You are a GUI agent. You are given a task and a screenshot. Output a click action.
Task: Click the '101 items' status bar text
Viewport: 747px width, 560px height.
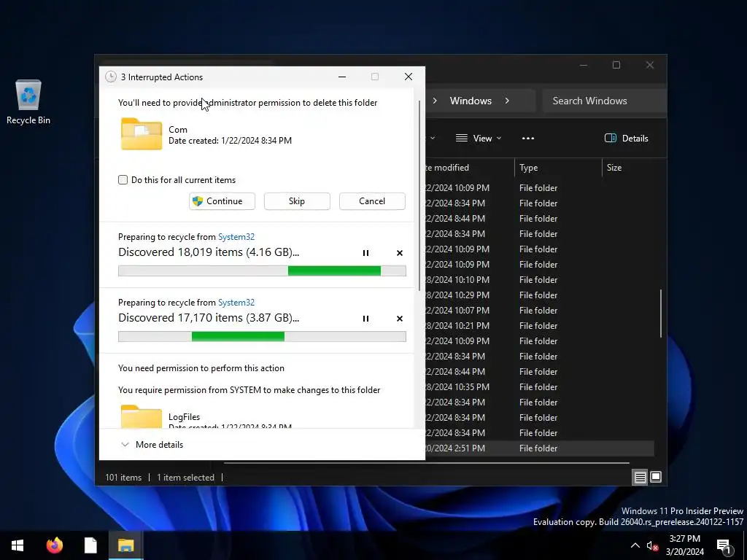[x=123, y=477]
